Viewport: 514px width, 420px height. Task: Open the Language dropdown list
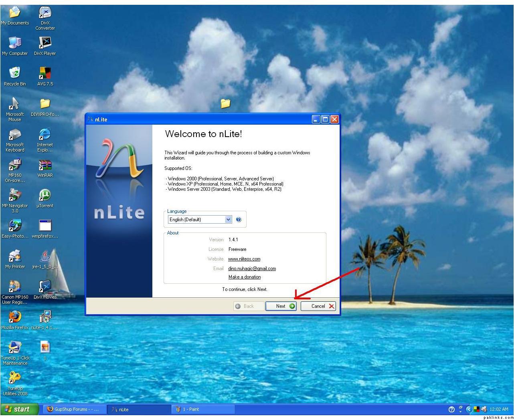228,219
